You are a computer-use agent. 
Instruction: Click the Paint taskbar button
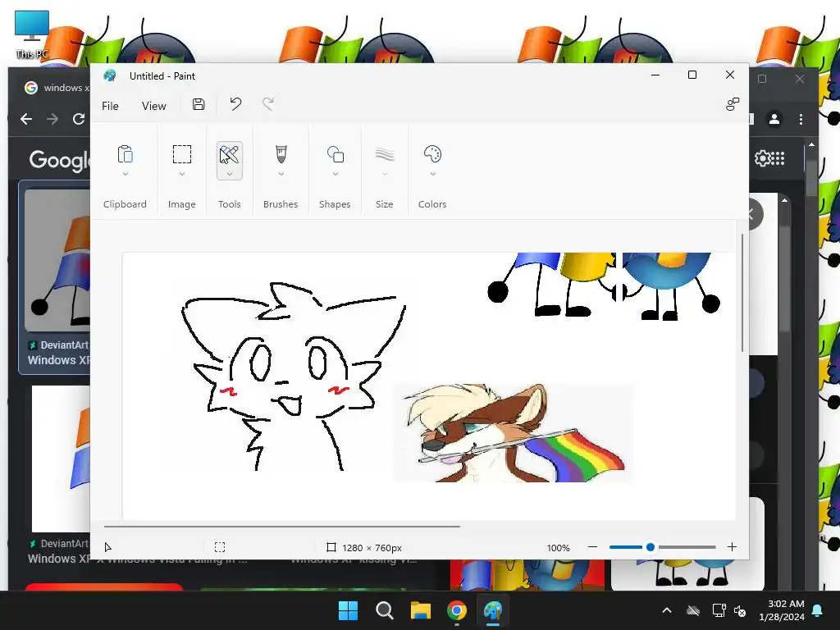pos(493,610)
